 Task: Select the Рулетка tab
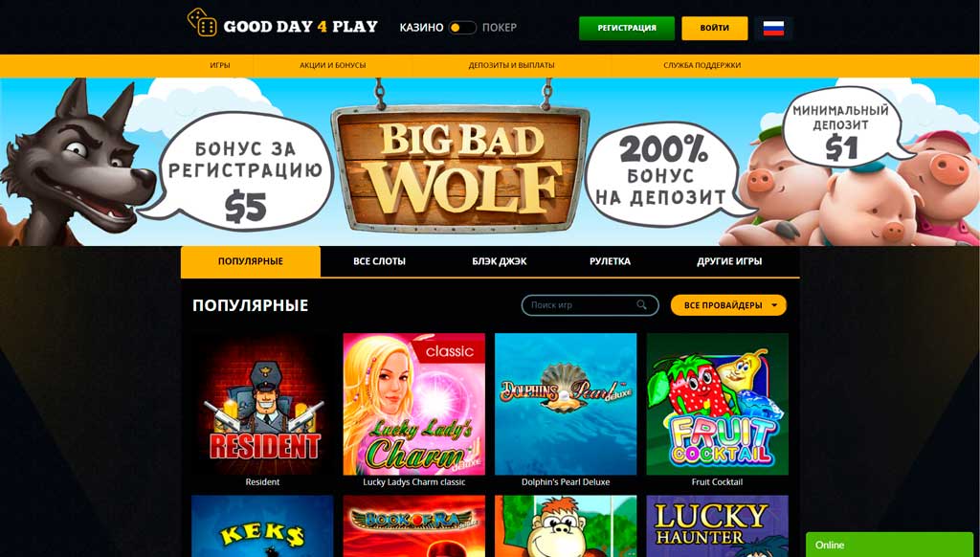(610, 261)
